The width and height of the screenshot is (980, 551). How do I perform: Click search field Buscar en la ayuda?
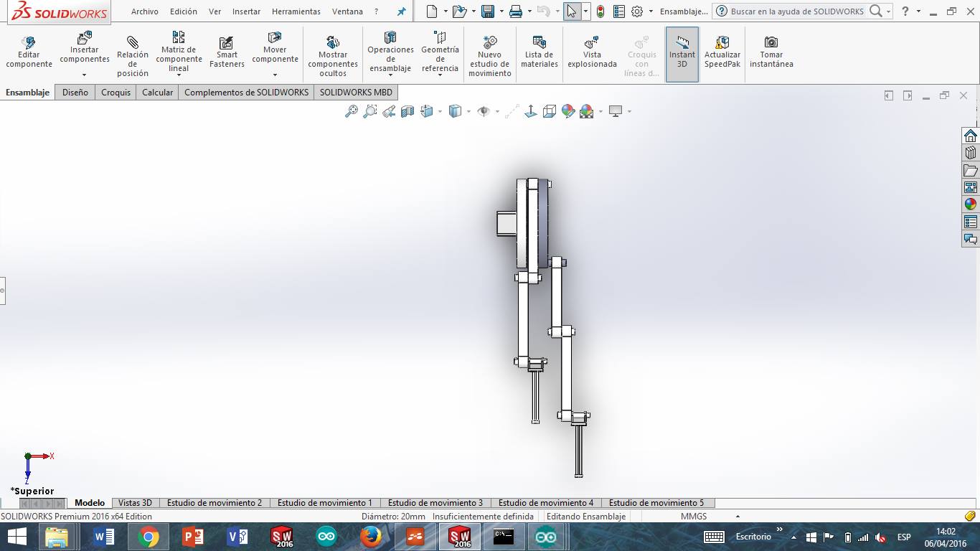tap(798, 11)
